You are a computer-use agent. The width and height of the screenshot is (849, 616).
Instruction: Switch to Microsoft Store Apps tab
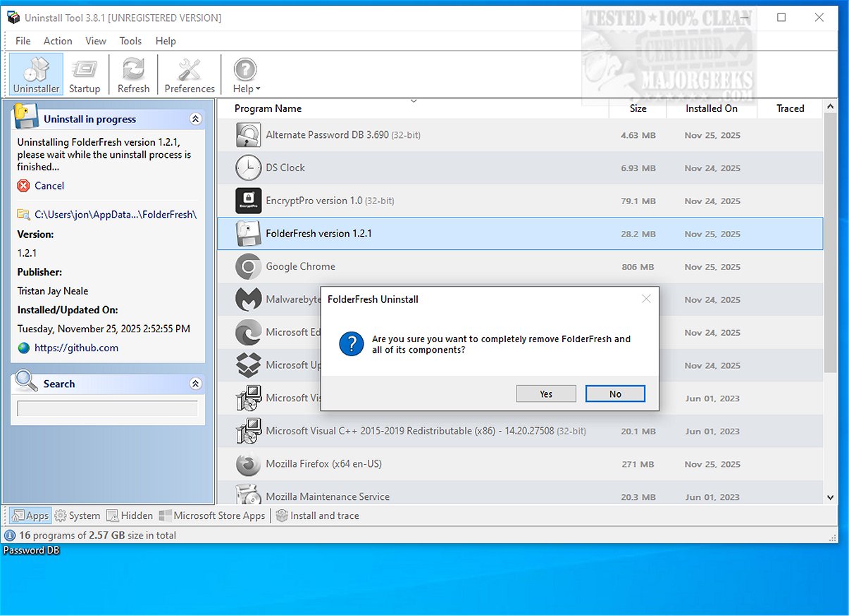(212, 515)
